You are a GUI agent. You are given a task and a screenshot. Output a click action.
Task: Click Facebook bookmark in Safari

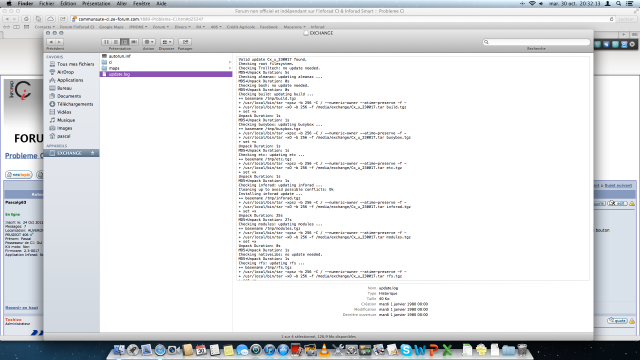click(269, 27)
